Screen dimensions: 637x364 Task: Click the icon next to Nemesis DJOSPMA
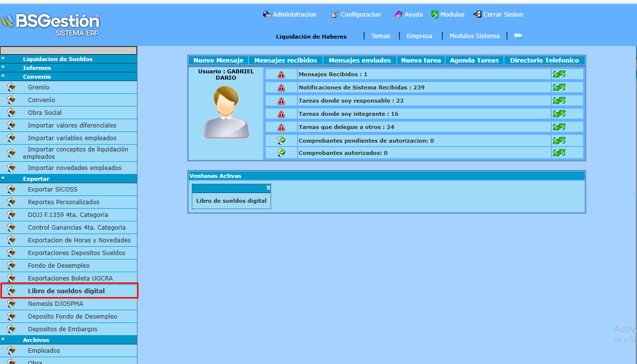11,304
